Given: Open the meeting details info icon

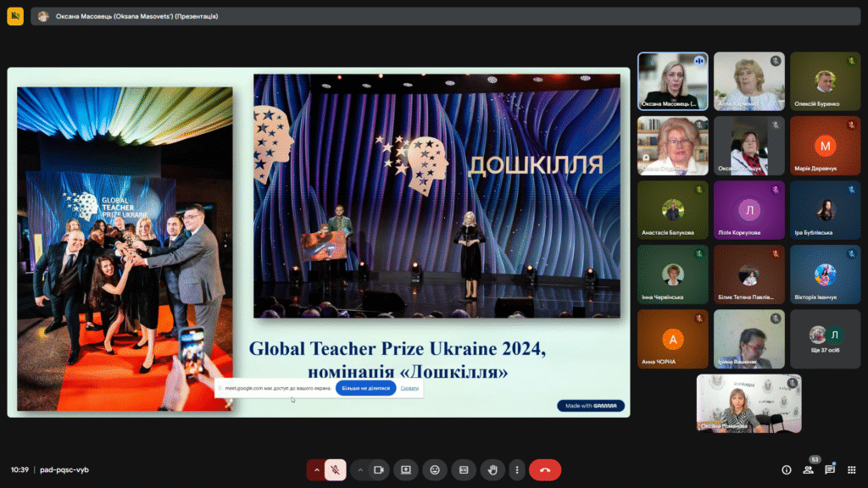Looking at the screenshot, I should click(x=786, y=469).
